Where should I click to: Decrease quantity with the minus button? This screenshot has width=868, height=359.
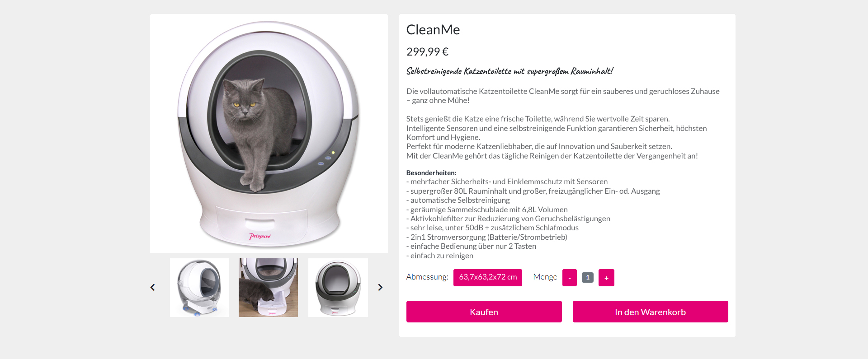point(570,278)
